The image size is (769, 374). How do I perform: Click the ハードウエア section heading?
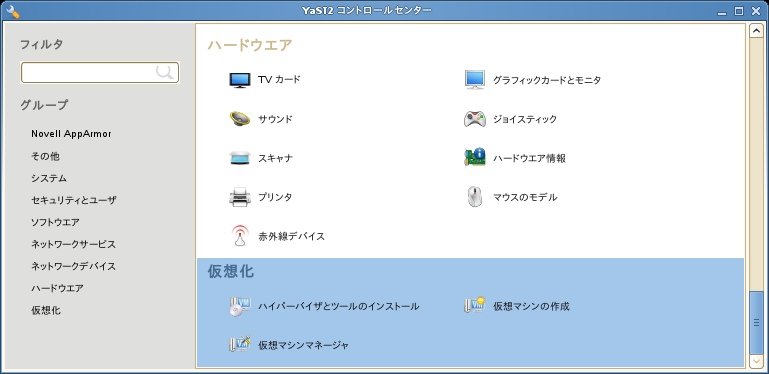[250, 45]
